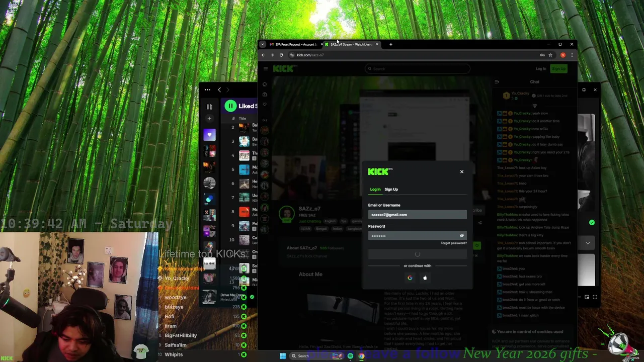Go forward in Chrome
Image resolution: width=644 pixels, height=362 pixels.
(x=272, y=55)
